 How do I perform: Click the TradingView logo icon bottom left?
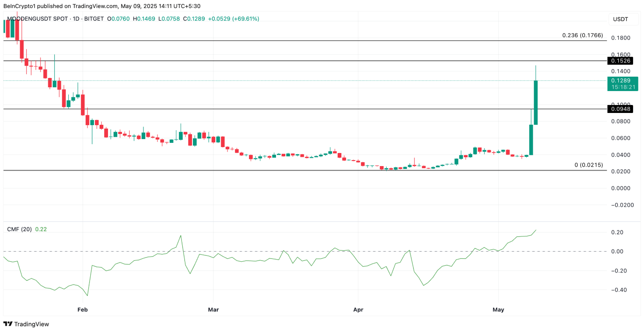(7, 325)
